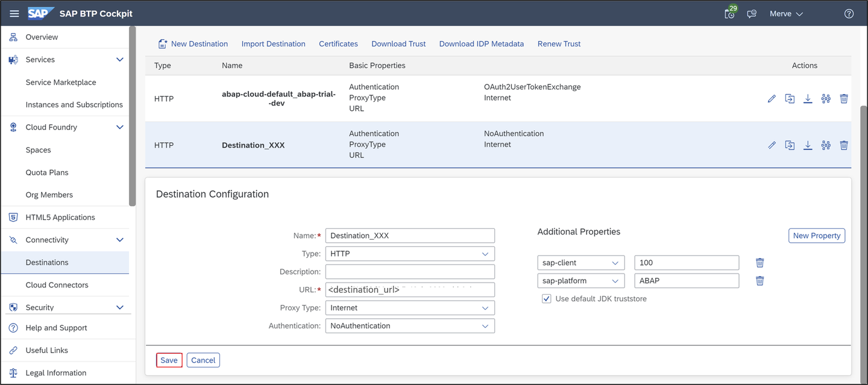Click the Help and Support icon
Image resolution: width=868 pixels, height=385 pixels.
13,328
